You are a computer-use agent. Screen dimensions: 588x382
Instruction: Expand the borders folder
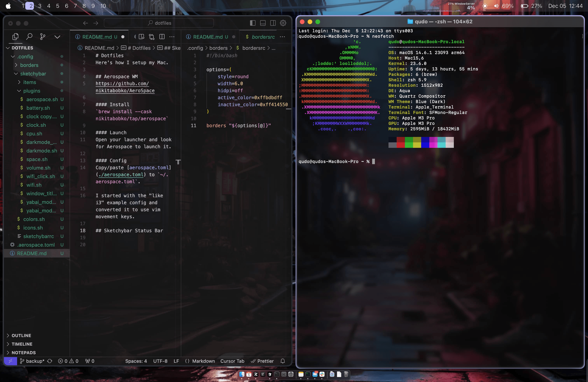(29, 65)
